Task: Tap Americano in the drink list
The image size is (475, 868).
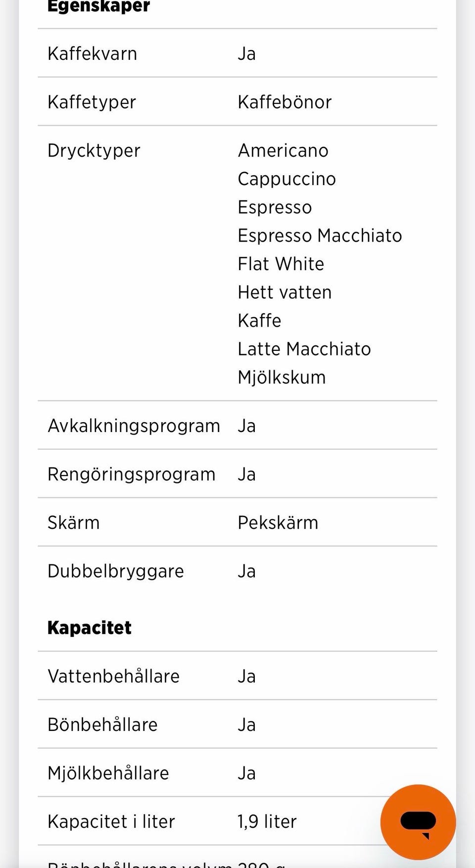Action: point(283,150)
